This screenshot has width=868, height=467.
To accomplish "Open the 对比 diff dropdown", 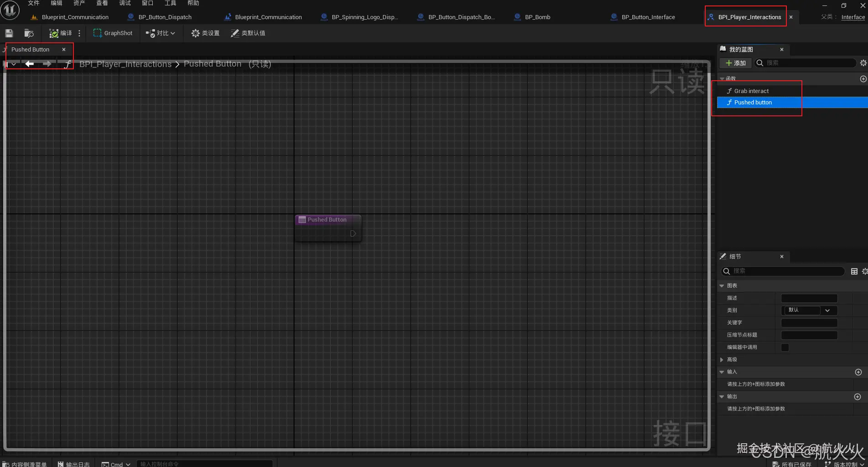I will coord(160,33).
